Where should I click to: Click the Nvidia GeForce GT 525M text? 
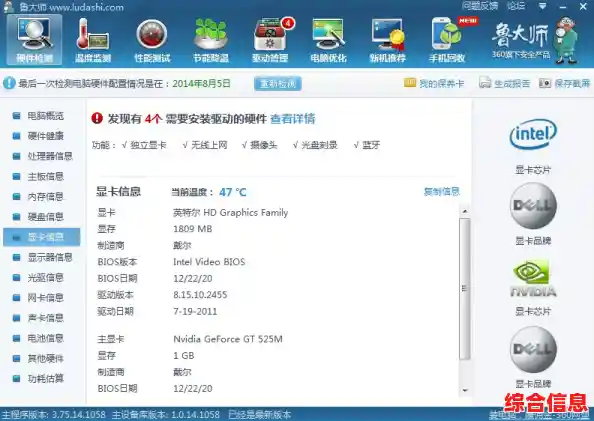point(228,339)
